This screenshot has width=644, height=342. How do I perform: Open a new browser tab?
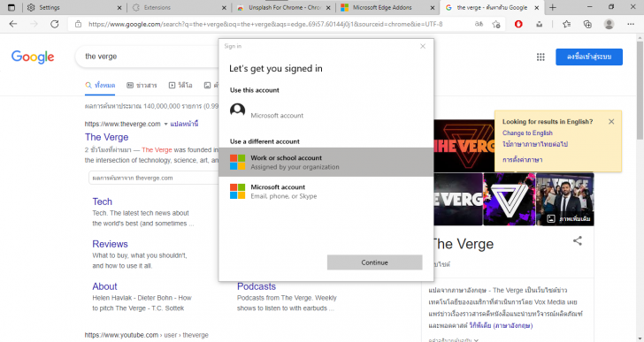point(553,7)
